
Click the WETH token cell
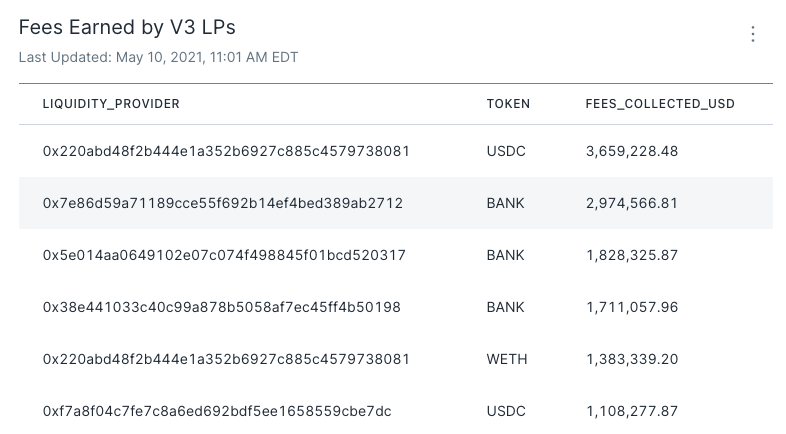coord(507,359)
